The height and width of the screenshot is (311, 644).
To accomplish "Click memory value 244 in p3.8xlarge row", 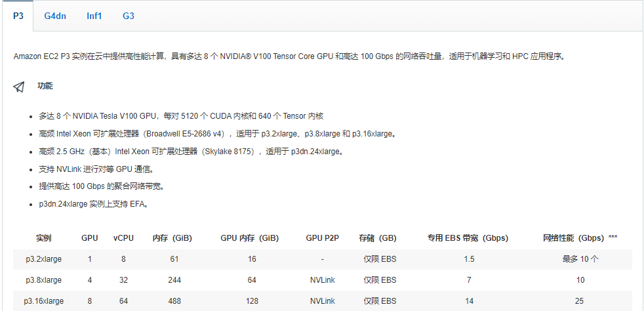I will (x=174, y=280).
